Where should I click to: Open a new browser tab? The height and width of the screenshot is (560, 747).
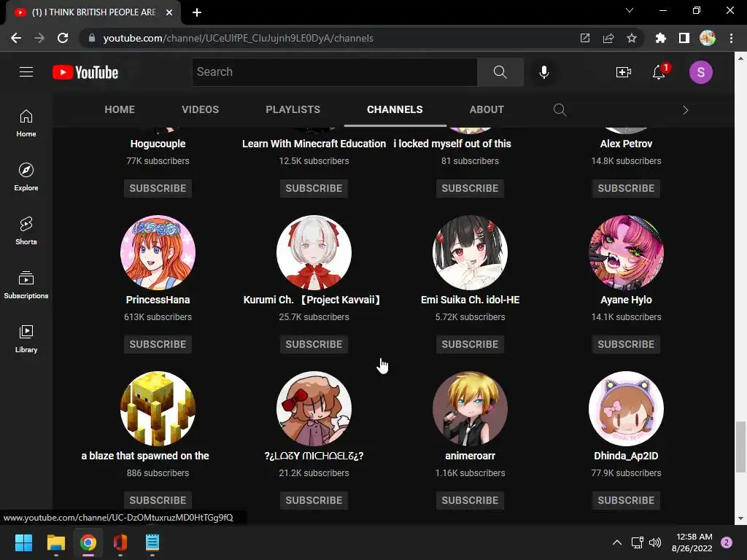[197, 12]
